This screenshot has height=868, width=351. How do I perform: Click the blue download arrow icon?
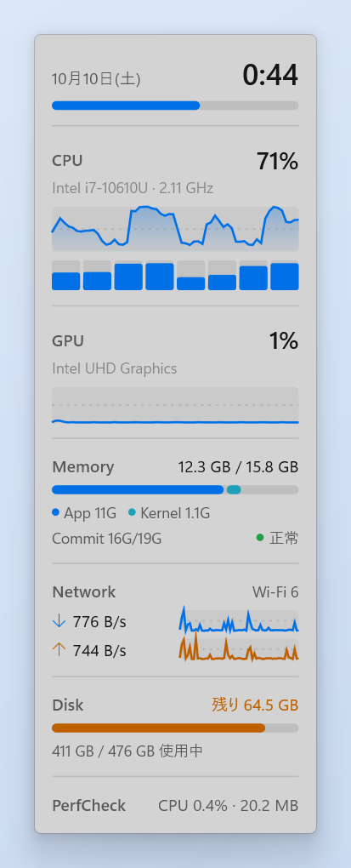coord(59,622)
